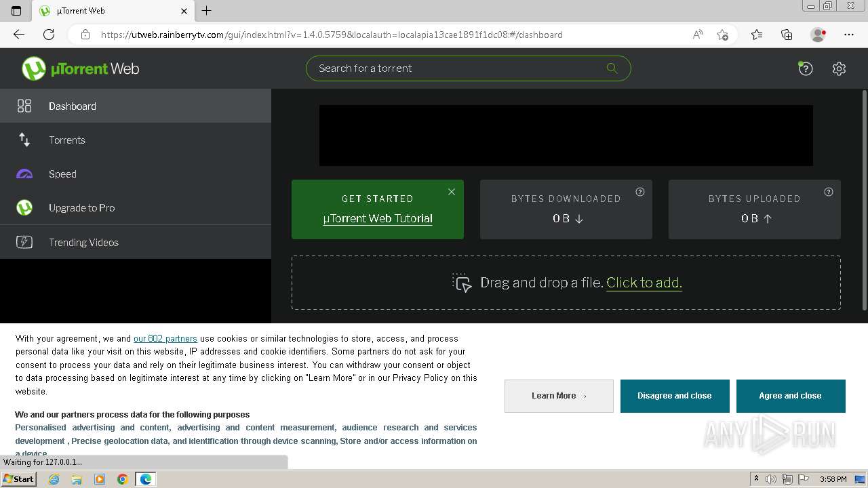This screenshot has width=868, height=488.
Task: Click the Dashboard grid icon
Action: [x=24, y=106]
